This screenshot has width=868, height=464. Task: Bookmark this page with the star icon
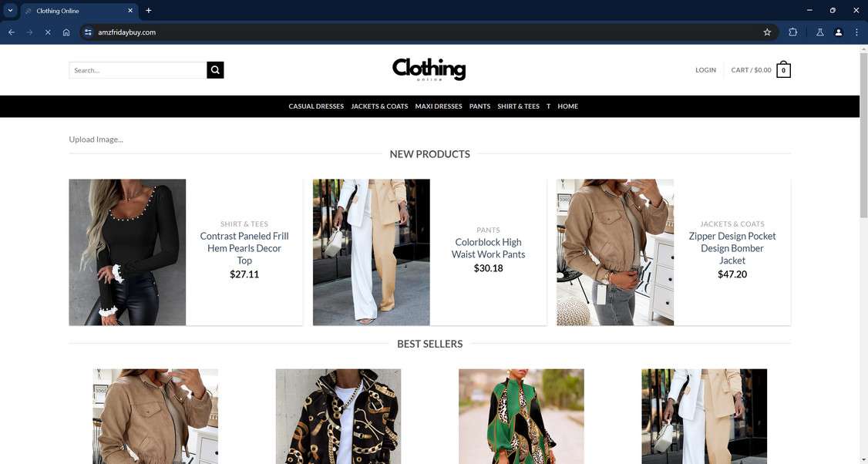point(767,32)
